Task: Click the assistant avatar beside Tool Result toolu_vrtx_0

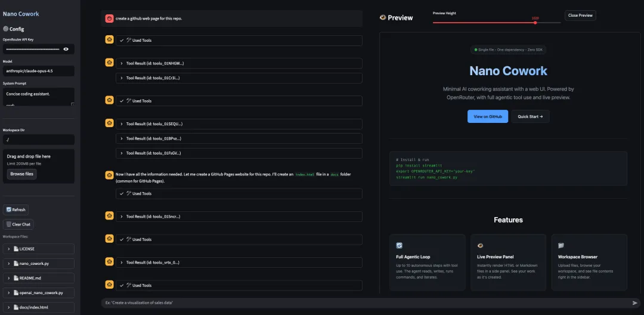Action: click(x=109, y=262)
